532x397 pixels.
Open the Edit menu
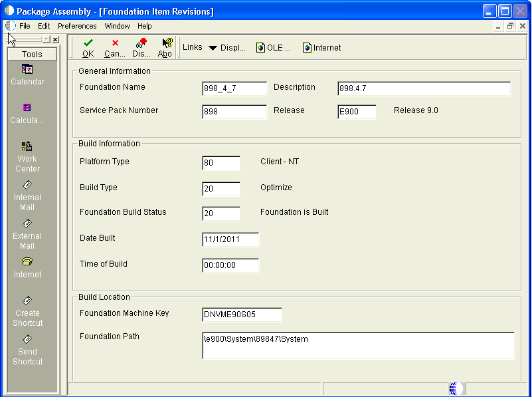(x=44, y=26)
